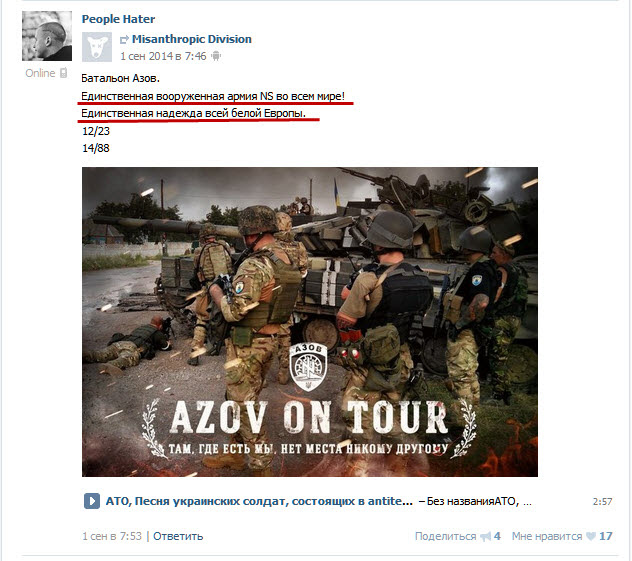
Task: Click the megaphone share icon
Action: pyautogui.click(x=485, y=536)
